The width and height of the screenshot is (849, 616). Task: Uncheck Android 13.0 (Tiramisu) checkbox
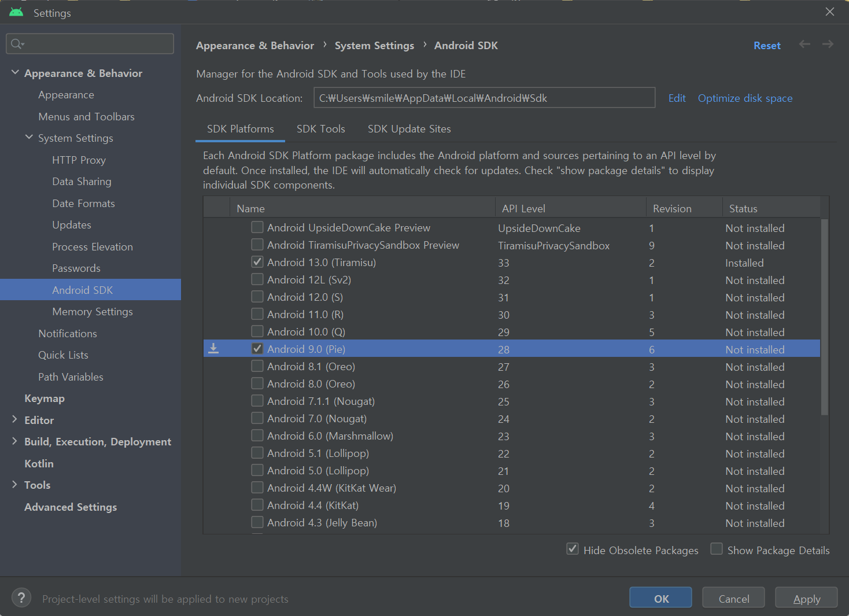pyautogui.click(x=257, y=262)
